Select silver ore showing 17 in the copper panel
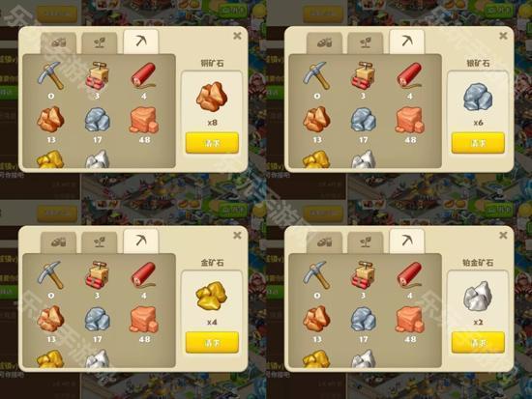 click(98, 120)
